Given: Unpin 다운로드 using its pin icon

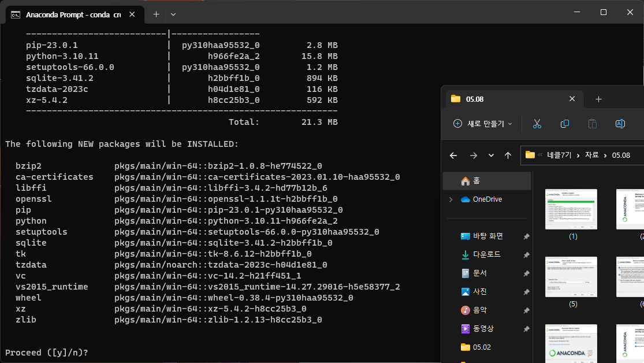Looking at the screenshot, I should pos(526,255).
